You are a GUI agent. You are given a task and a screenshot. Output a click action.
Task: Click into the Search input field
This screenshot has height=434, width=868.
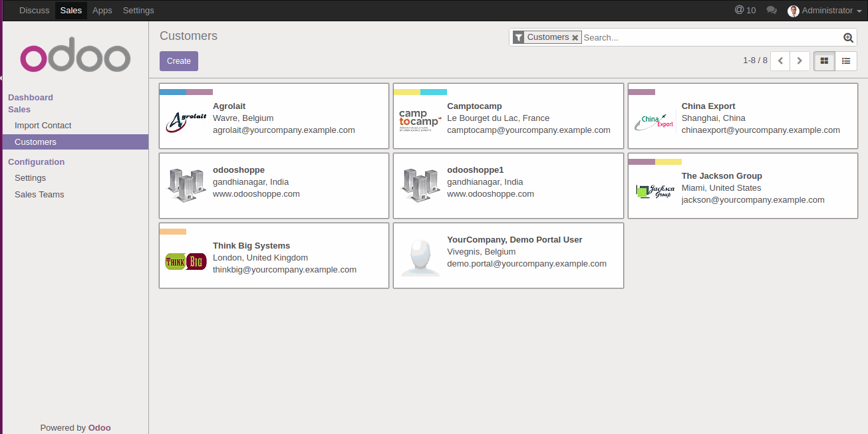click(x=712, y=38)
